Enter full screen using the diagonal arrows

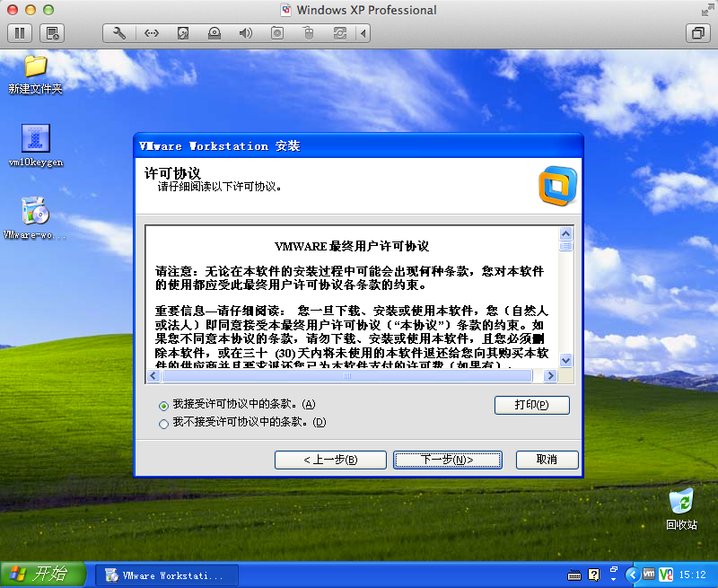707,10
